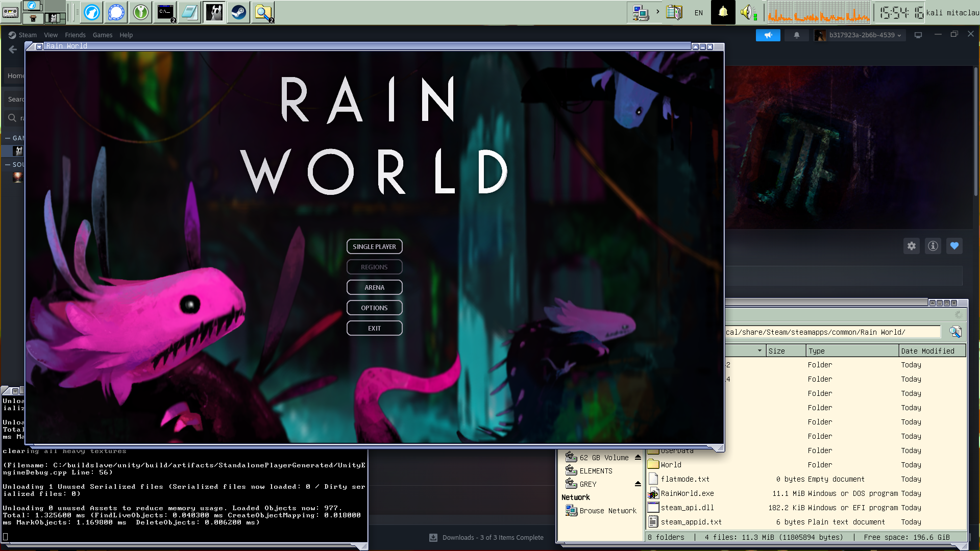Screen dimensions: 980x551
Task: Toggle the Steam announcements megaphone
Action: pos(768,35)
